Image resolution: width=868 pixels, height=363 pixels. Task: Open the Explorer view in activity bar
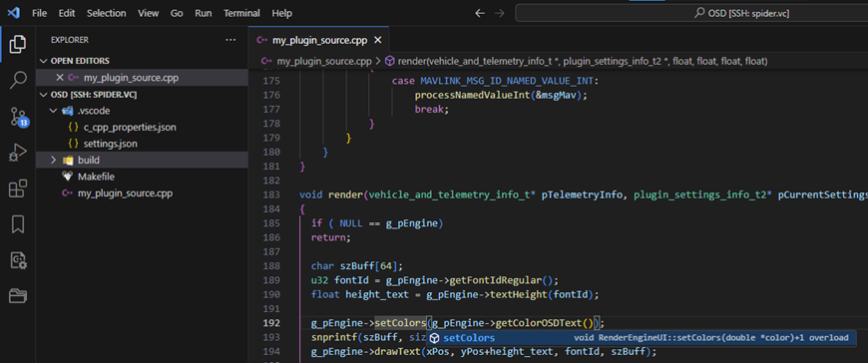point(17,44)
